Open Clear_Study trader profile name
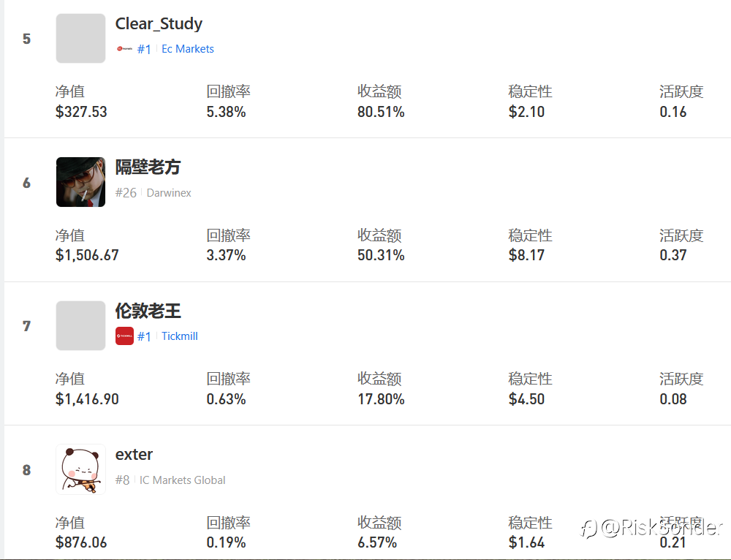Viewport: 731px width, 560px height. (159, 24)
